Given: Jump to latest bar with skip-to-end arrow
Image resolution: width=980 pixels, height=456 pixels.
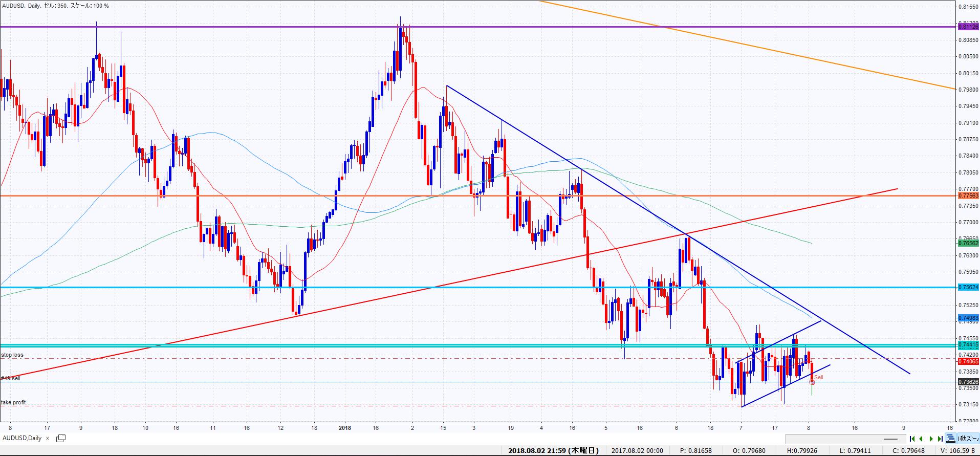Looking at the screenshot, I should [x=940, y=439].
